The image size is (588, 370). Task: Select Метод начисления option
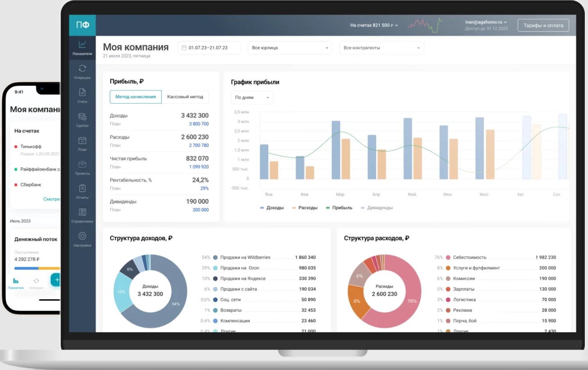pyautogui.click(x=135, y=97)
